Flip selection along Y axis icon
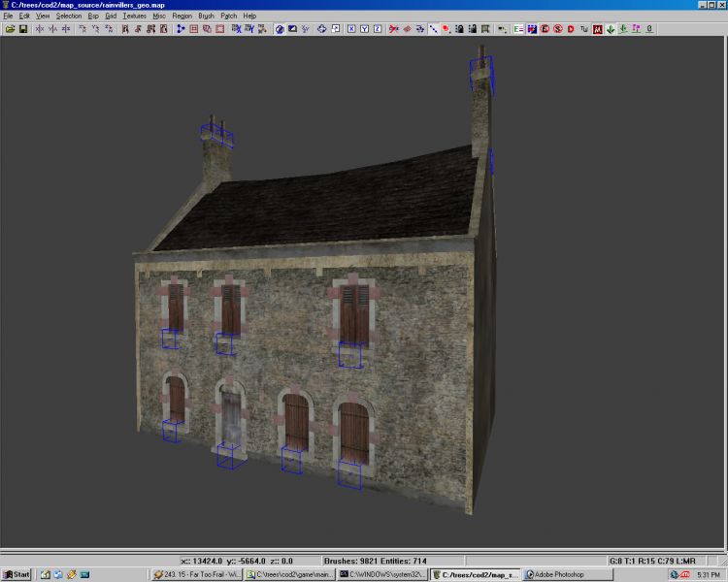The width and height of the screenshot is (728, 582). click(x=53, y=29)
